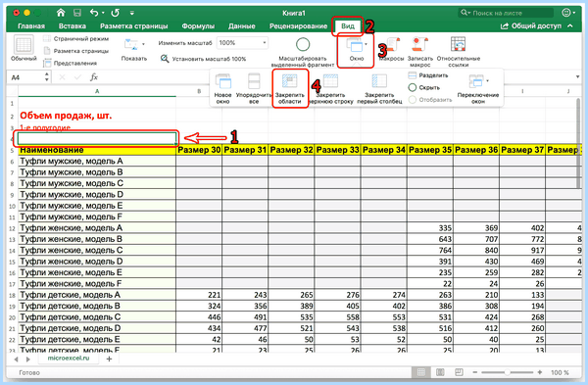Select the Вид ribbon tab

(x=348, y=25)
